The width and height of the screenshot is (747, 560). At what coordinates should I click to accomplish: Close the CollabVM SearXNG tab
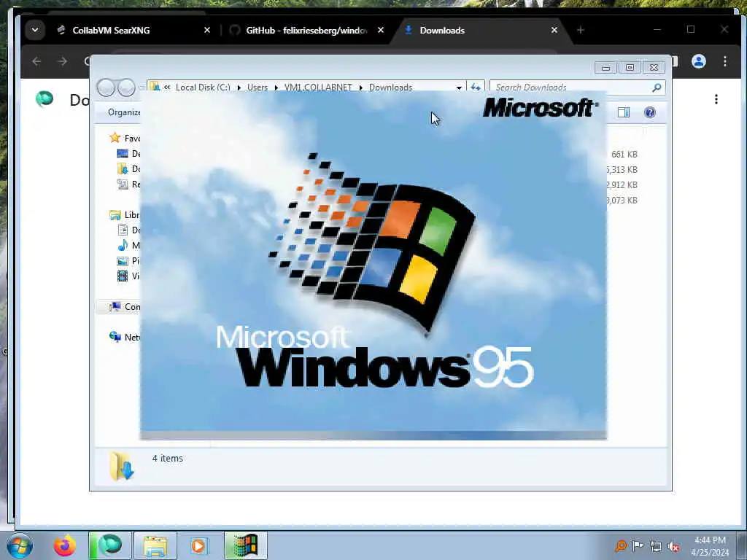point(206,30)
